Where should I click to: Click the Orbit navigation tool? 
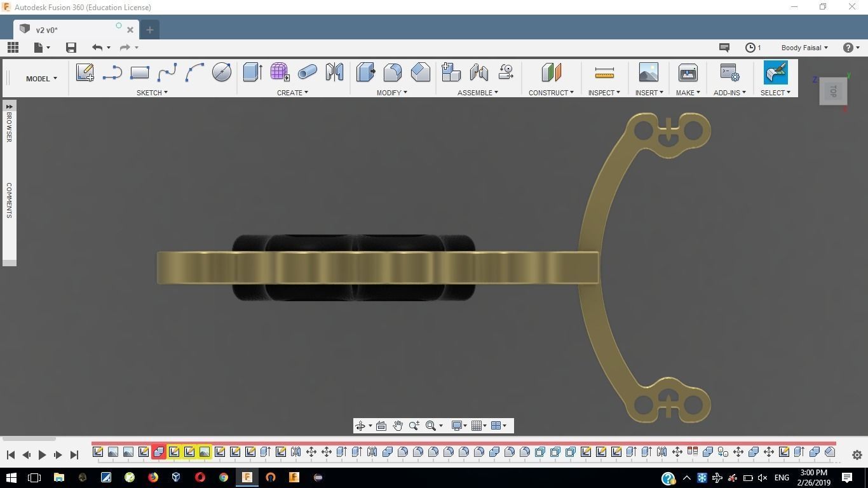click(360, 426)
